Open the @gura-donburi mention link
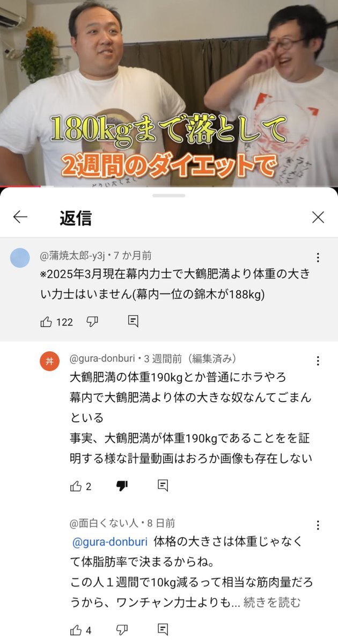The image size is (338, 644). pos(109,542)
